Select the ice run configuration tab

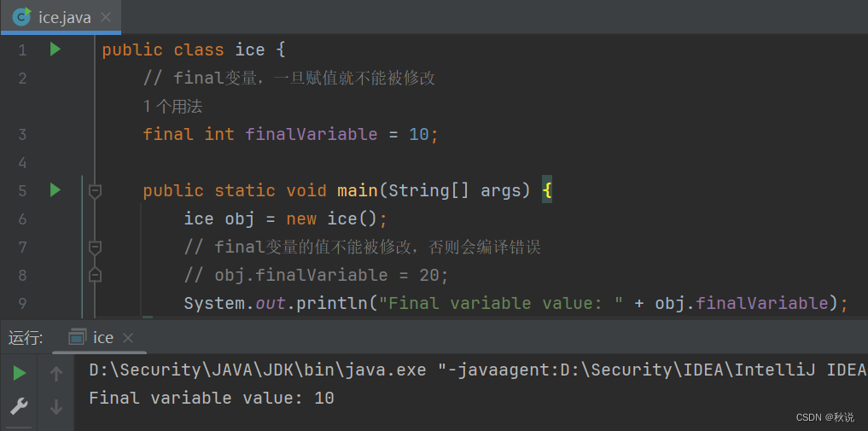[x=100, y=337]
